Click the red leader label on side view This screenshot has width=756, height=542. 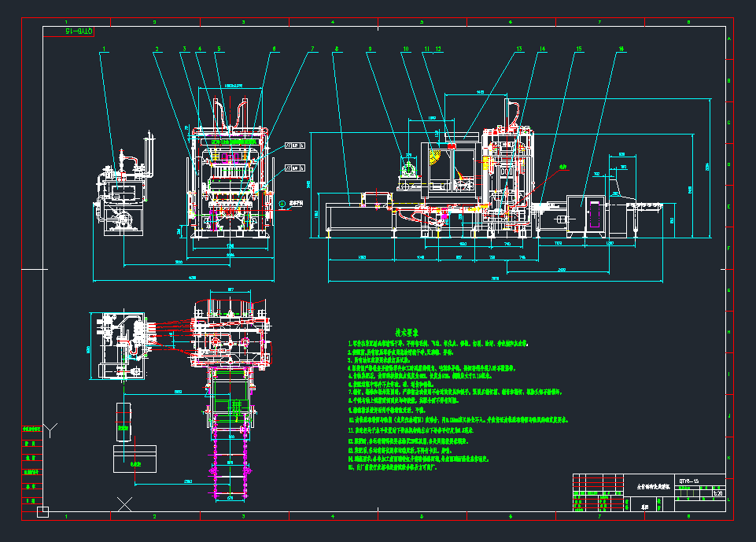click(x=562, y=167)
